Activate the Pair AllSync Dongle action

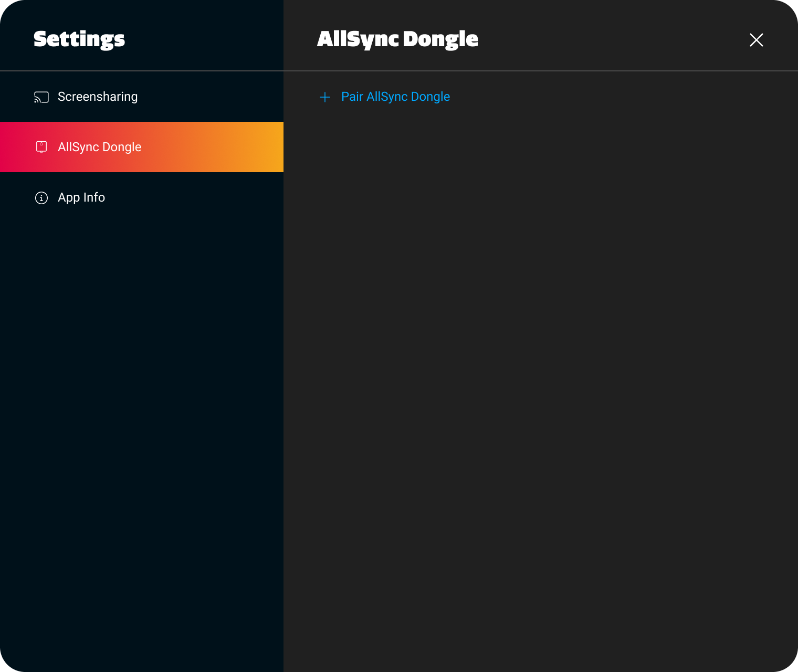tap(395, 97)
